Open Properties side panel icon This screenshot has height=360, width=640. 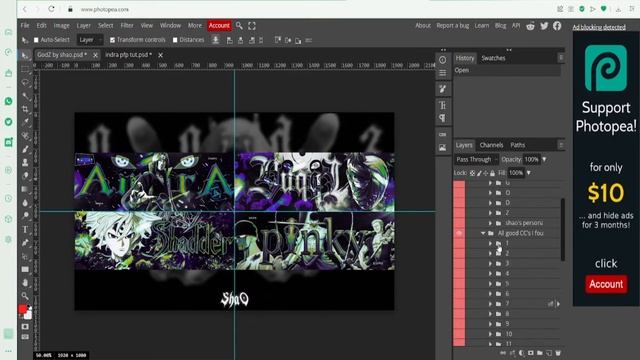(x=442, y=73)
